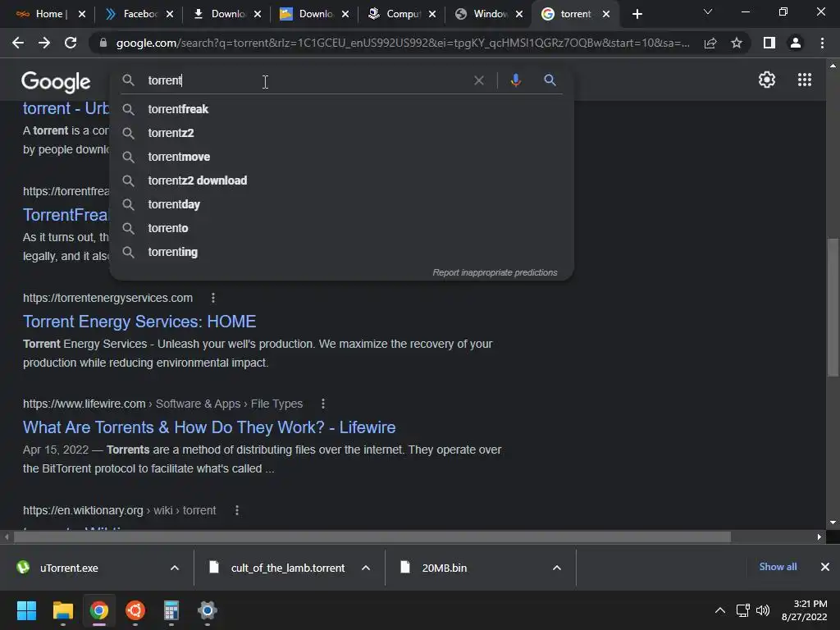The width and height of the screenshot is (840, 630).
Task: Open the Chrome side panel
Action: [769, 43]
